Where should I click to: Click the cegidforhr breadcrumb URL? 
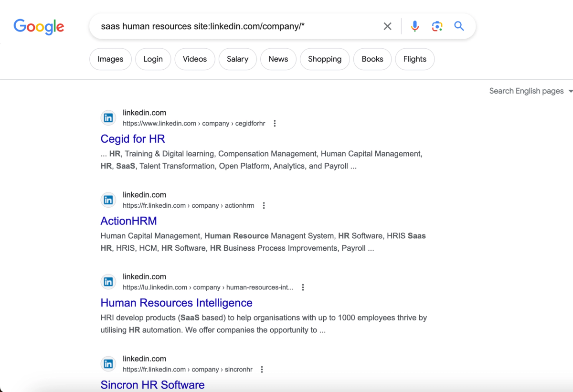pyautogui.click(x=194, y=124)
